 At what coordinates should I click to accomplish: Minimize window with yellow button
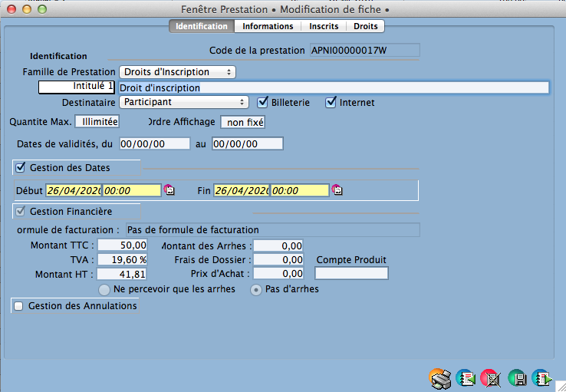[x=27, y=9]
